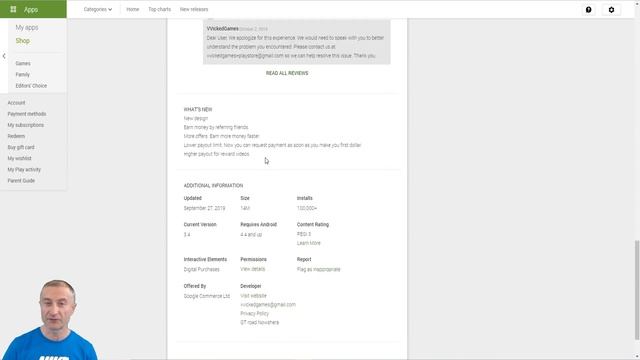Click the developer email address link
Screen dimensions: 640x360
point(268,304)
